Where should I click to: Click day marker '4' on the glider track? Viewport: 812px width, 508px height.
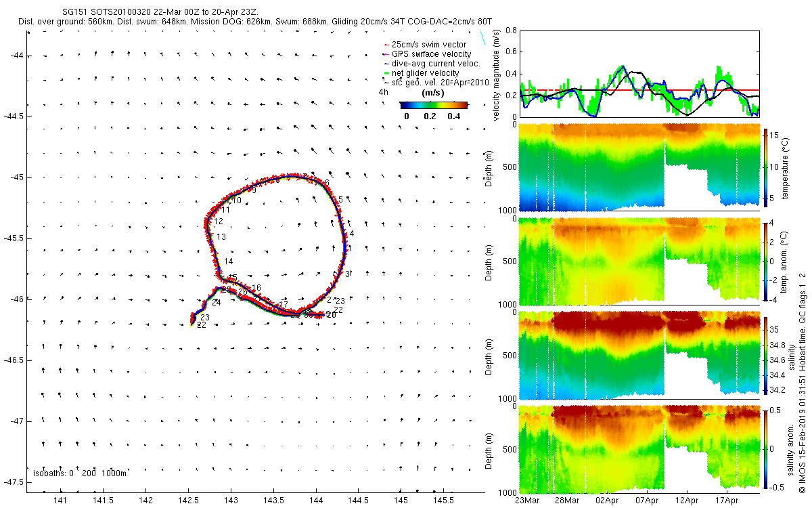point(352,234)
